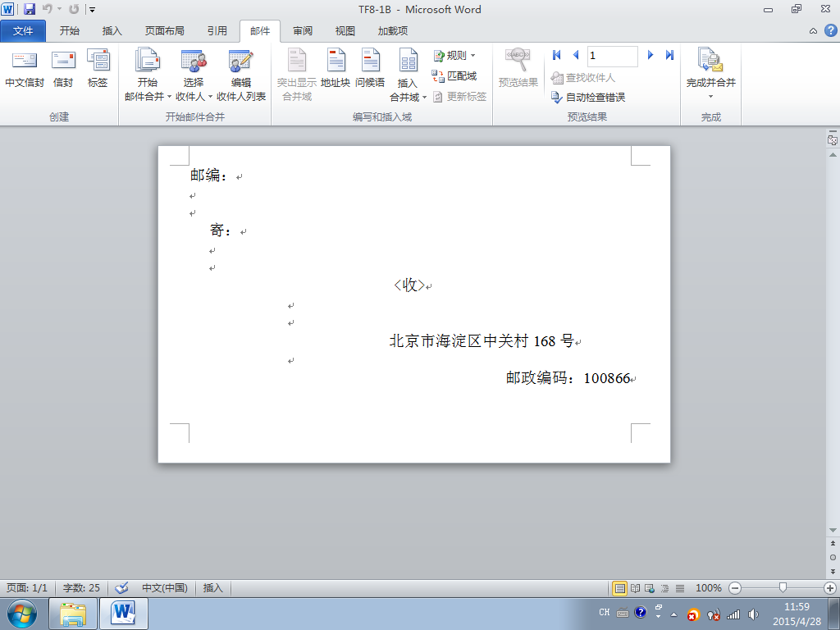The width and height of the screenshot is (840, 630).
Task: Click 中文(中国) language indicator
Action: click(x=164, y=587)
